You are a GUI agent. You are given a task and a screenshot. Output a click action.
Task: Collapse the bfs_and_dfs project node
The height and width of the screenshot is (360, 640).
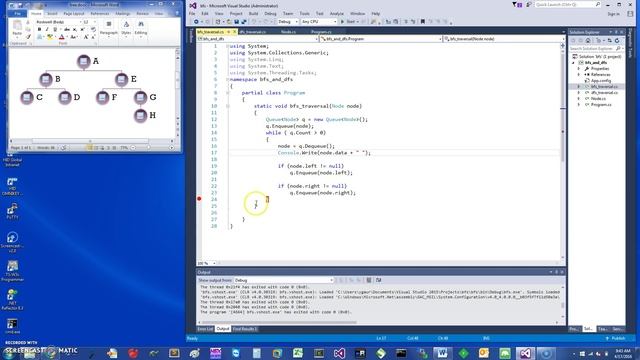pos(573,63)
